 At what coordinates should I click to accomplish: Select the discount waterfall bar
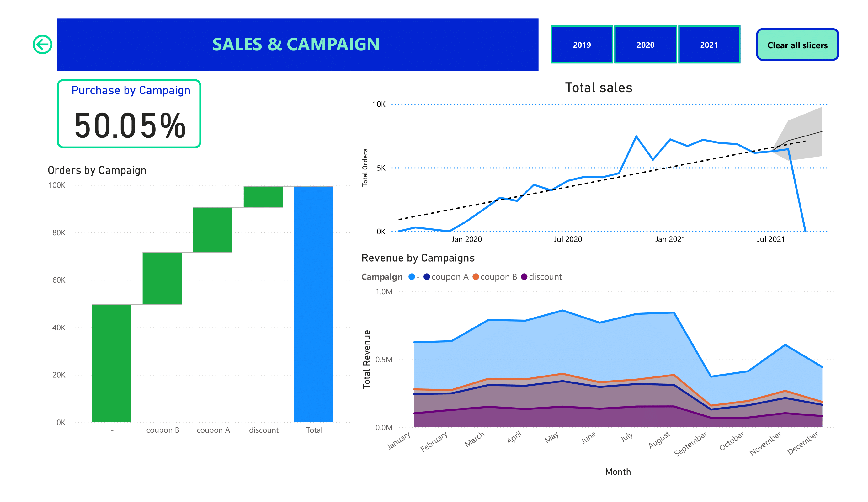tap(263, 197)
